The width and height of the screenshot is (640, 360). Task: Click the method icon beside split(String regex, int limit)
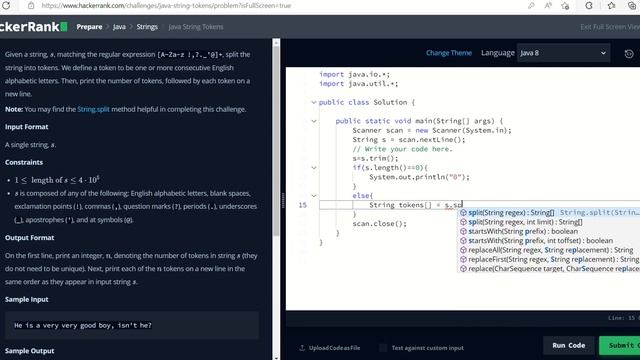(463, 222)
